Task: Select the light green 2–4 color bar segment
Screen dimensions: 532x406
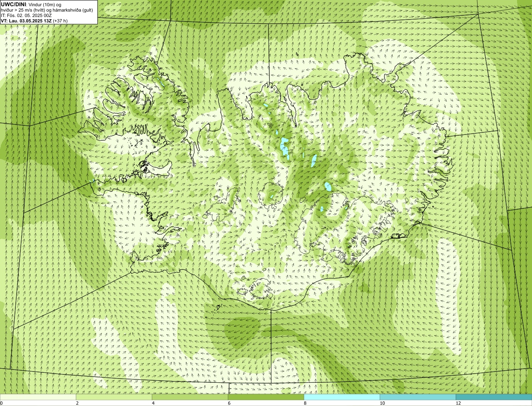Action: (114, 397)
